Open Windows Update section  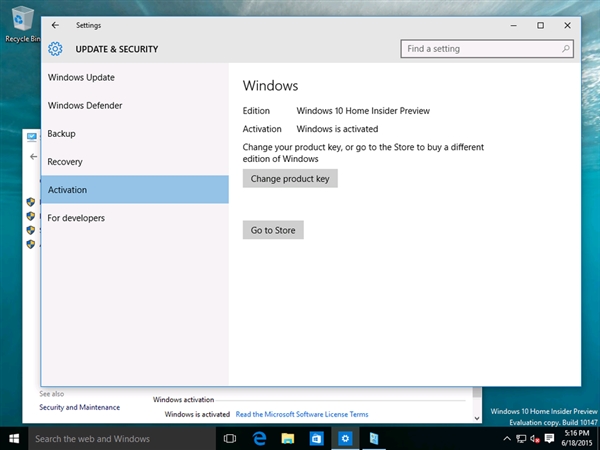point(135,77)
